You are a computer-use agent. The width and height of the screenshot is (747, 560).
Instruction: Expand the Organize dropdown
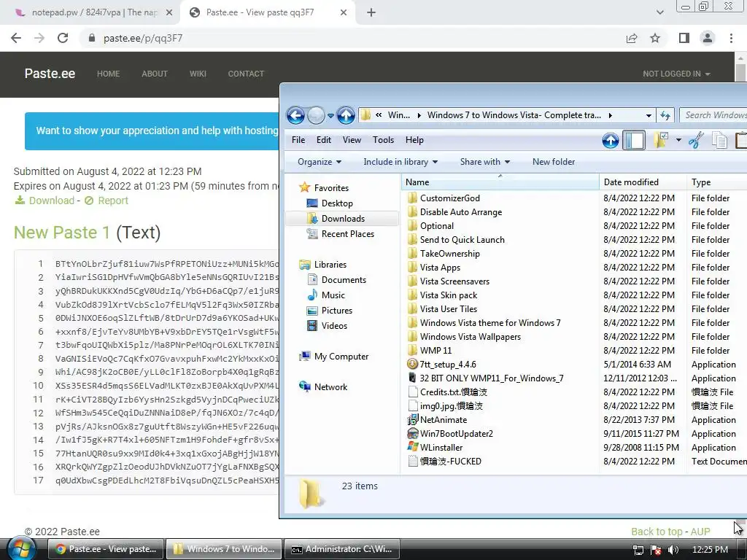tap(320, 162)
